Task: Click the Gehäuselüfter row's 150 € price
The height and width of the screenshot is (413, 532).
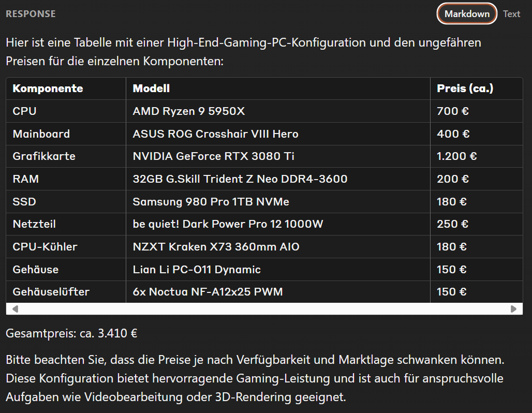Action: click(476, 292)
